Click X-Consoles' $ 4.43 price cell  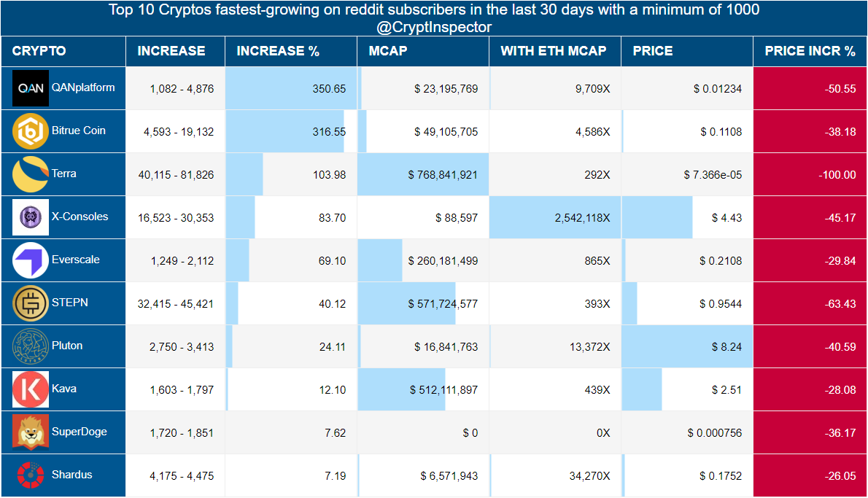(x=687, y=217)
